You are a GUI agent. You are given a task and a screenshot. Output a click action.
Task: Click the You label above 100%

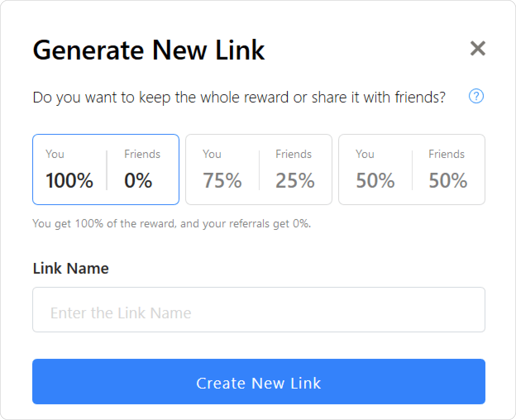pyautogui.click(x=55, y=154)
